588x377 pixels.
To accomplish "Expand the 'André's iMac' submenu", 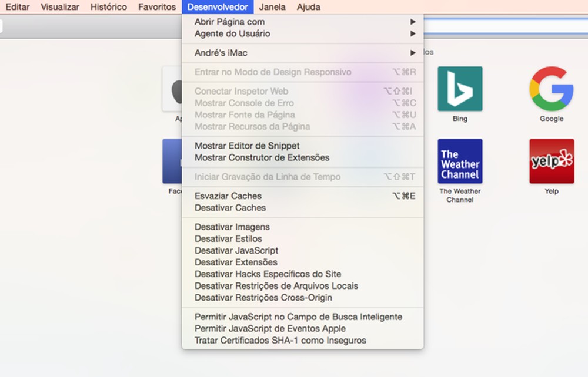I will [220, 52].
